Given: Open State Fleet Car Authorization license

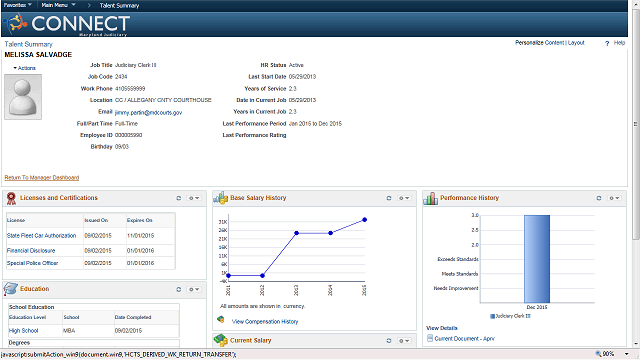Looking at the screenshot, I should (x=41, y=236).
